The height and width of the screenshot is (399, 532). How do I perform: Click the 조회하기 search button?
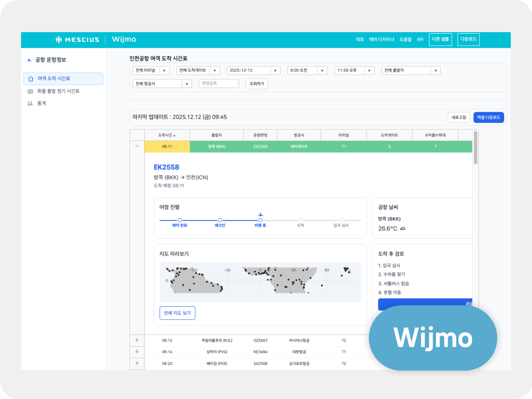point(257,84)
